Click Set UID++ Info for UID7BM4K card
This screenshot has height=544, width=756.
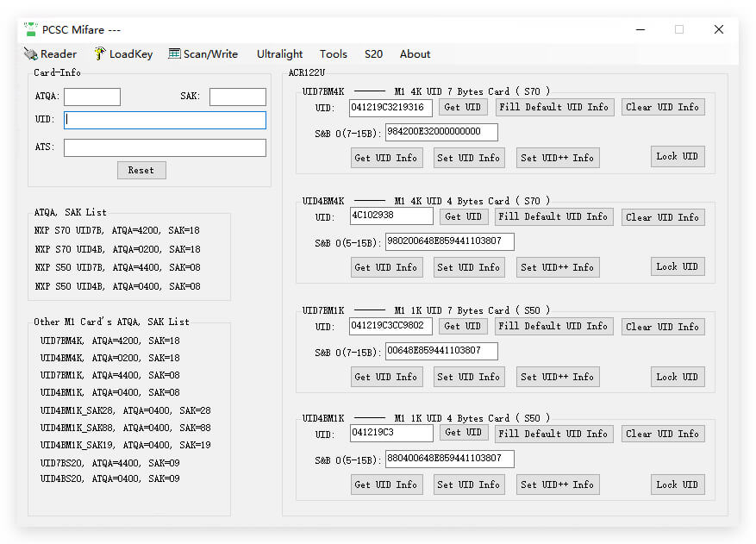click(x=557, y=158)
